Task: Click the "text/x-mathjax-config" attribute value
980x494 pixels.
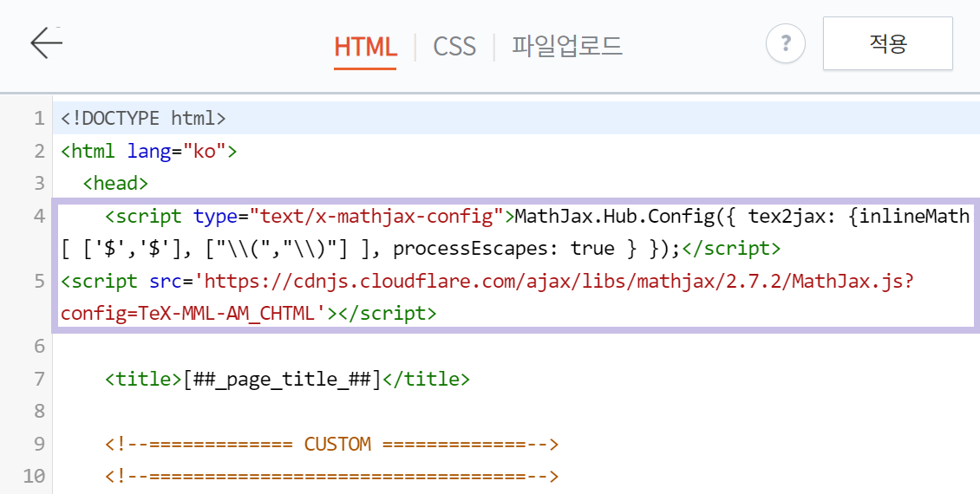Action: (x=376, y=216)
